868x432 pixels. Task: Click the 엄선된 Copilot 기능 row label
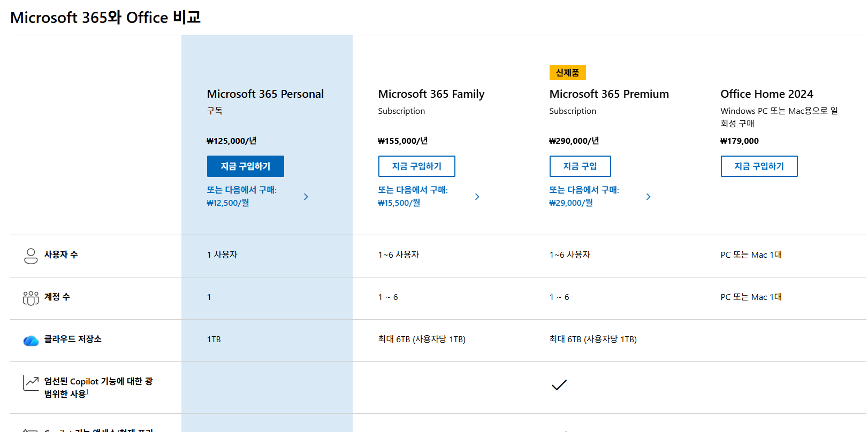98,388
